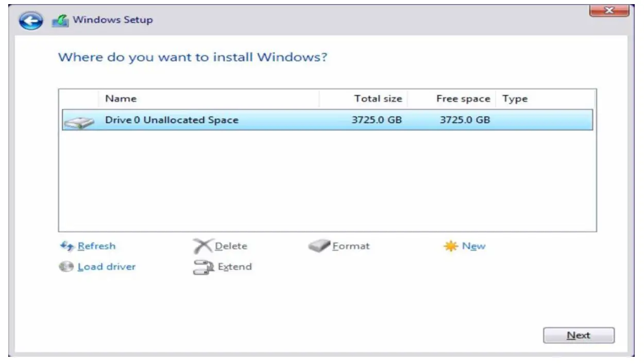Choose the Load driver link
This screenshot has width=644, height=364.
[x=107, y=267]
